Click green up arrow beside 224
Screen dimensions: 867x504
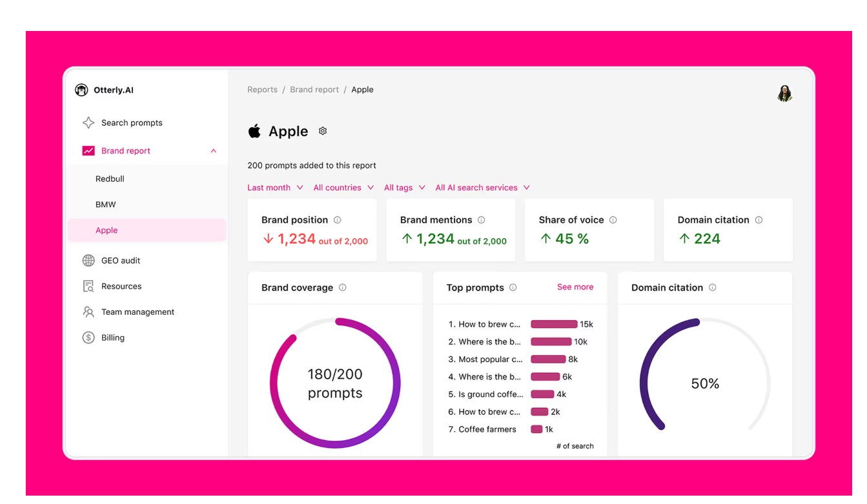[684, 239]
